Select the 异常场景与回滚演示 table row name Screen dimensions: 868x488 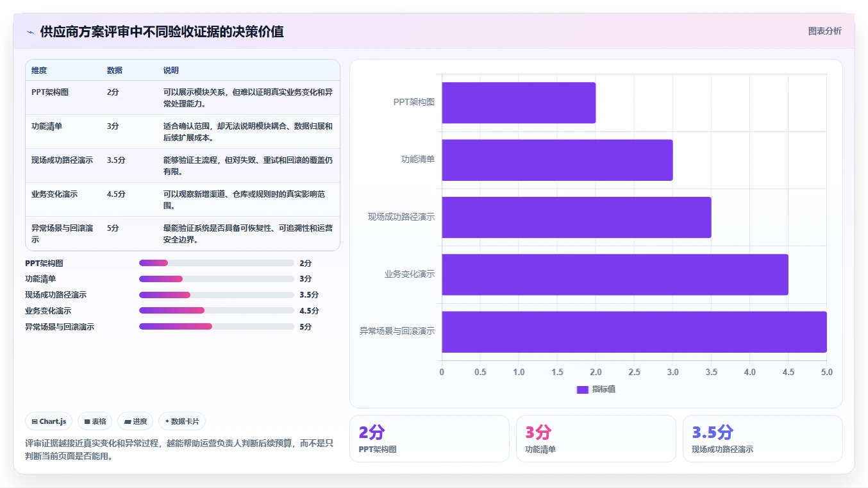pyautogui.click(x=62, y=233)
